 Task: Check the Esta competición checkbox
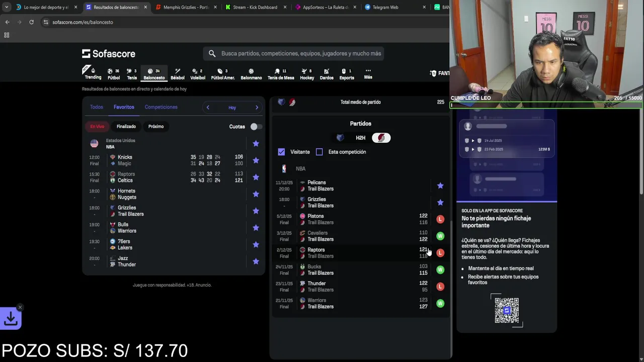pyautogui.click(x=319, y=152)
